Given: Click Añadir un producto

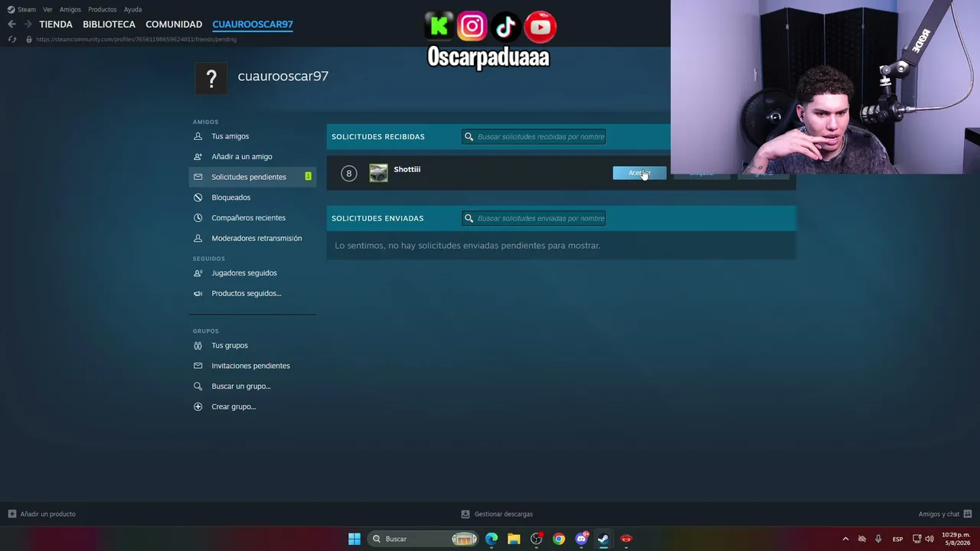Looking at the screenshot, I should click(x=41, y=514).
